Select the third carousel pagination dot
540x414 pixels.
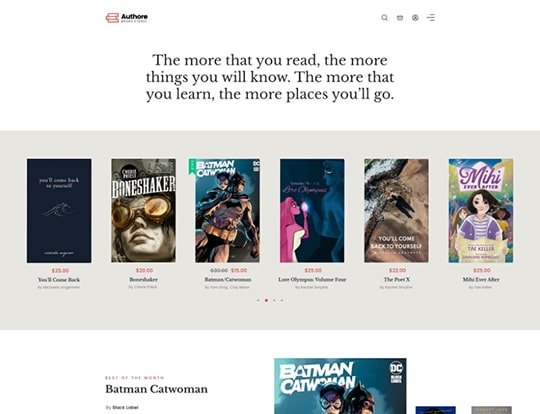tap(274, 300)
